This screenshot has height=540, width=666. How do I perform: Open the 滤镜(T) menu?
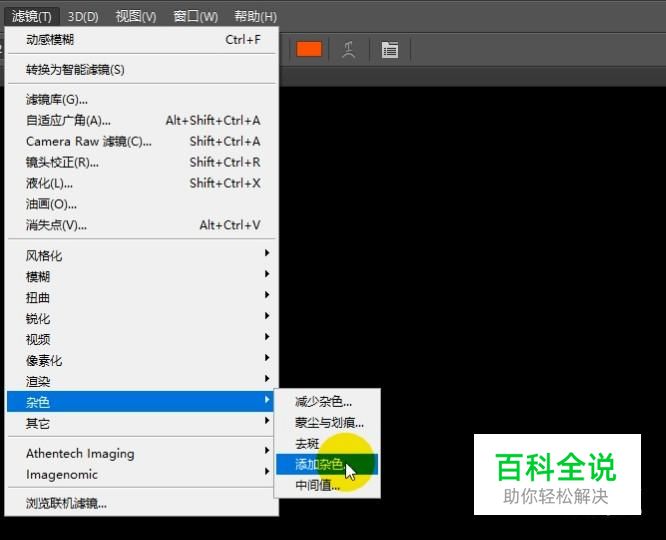tap(32, 16)
